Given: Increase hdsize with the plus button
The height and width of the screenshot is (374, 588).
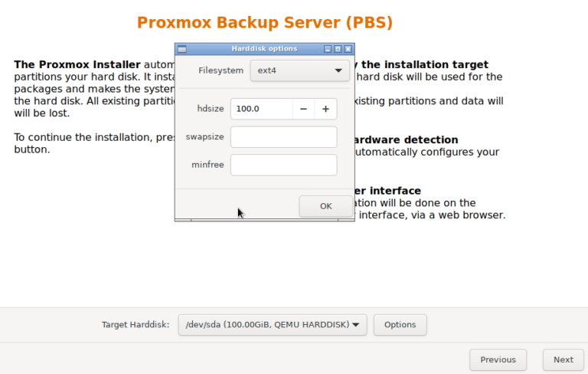Looking at the screenshot, I should click(x=325, y=109).
